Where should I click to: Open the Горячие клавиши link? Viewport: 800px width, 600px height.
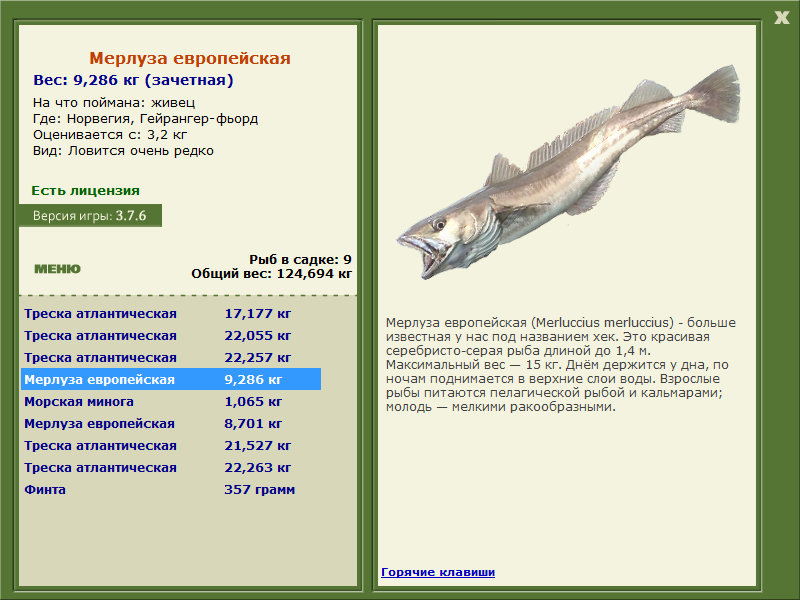[x=438, y=572]
